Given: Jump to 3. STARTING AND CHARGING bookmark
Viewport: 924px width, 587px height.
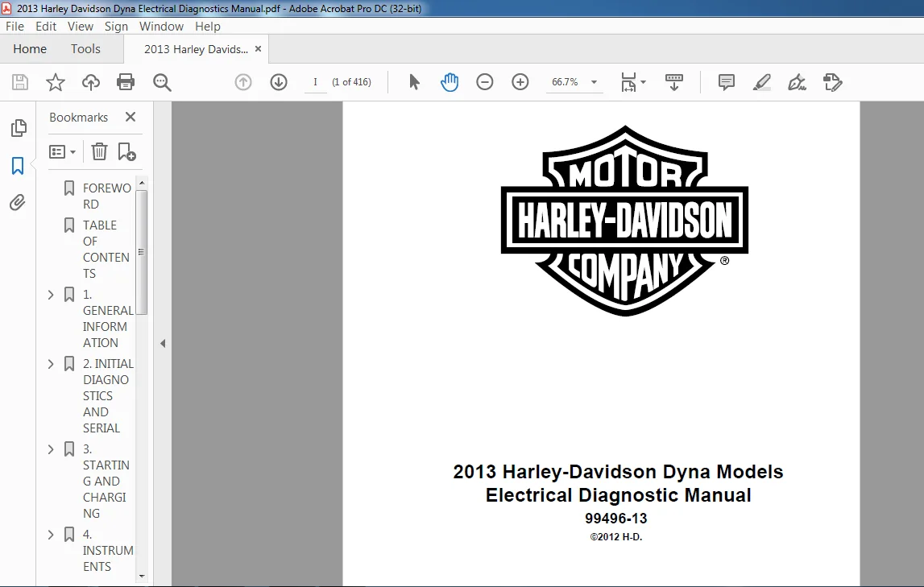Looking at the screenshot, I should pyautogui.click(x=106, y=481).
